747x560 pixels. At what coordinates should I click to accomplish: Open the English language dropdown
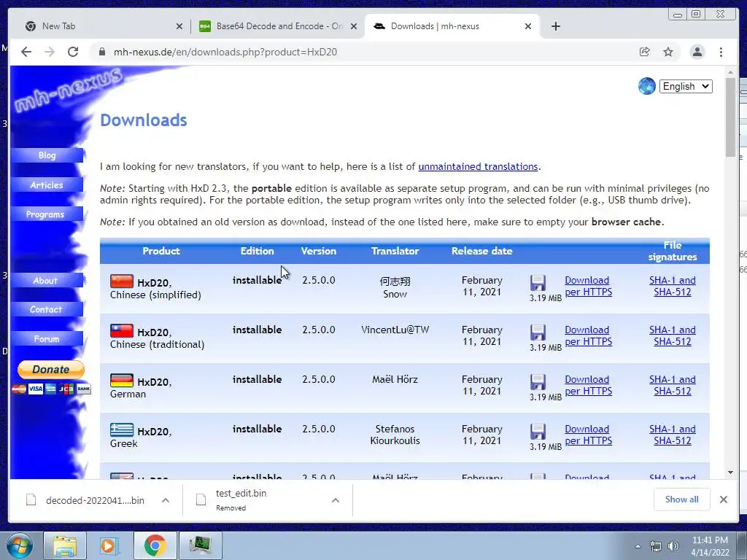pyautogui.click(x=686, y=86)
